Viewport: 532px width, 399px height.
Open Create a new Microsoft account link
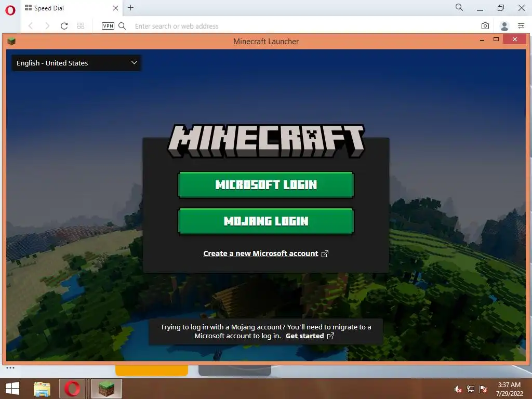point(261,254)
